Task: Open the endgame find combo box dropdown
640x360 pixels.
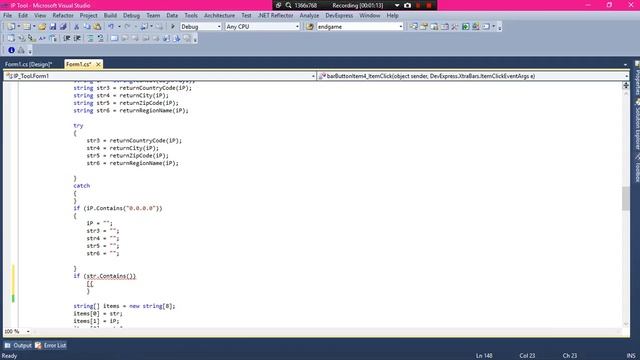Action: tap(400, 27)
